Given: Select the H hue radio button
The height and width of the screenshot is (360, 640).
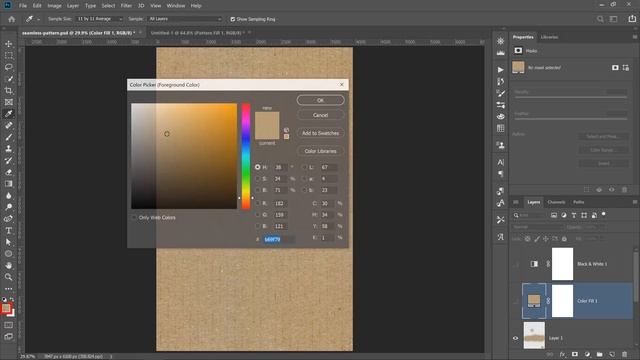Looking at the screenshot, I should tap(258, 167).
